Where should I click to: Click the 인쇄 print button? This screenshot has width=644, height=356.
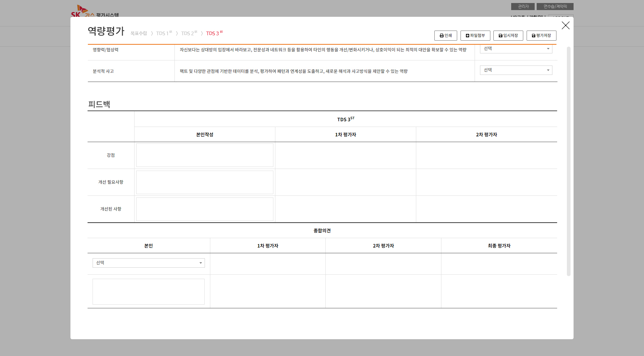(x=445, y=36)
